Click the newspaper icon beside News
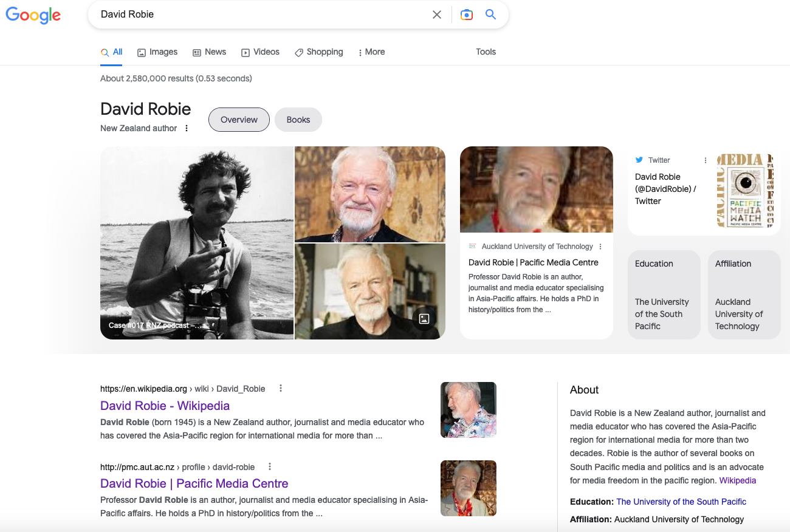 (x=196, y=52)
